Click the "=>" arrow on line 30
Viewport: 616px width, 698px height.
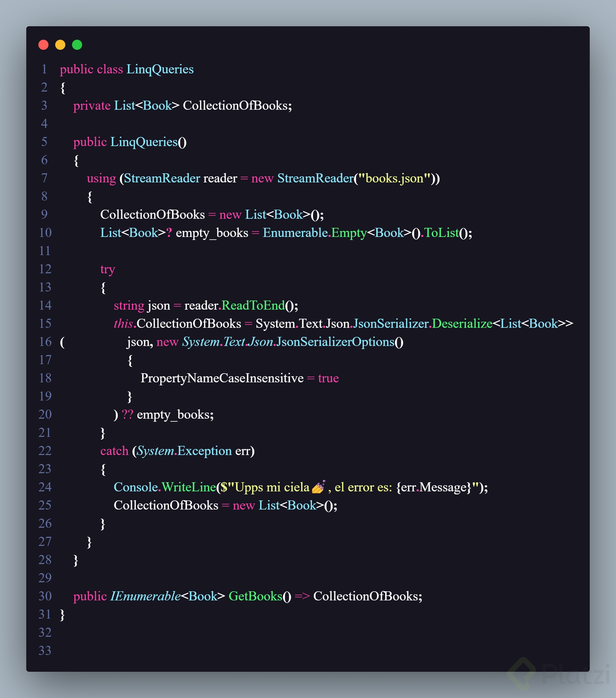tap(302, 596)
